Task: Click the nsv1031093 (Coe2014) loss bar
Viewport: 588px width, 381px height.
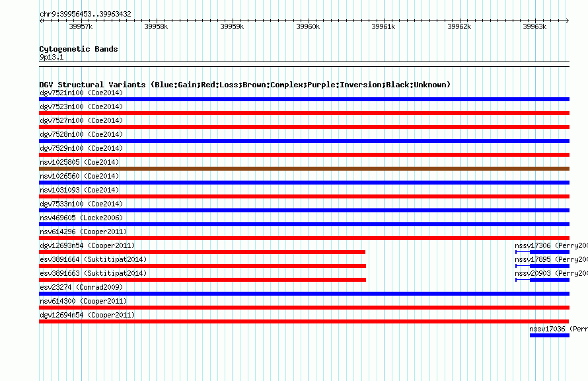Action: pos(304,196)
